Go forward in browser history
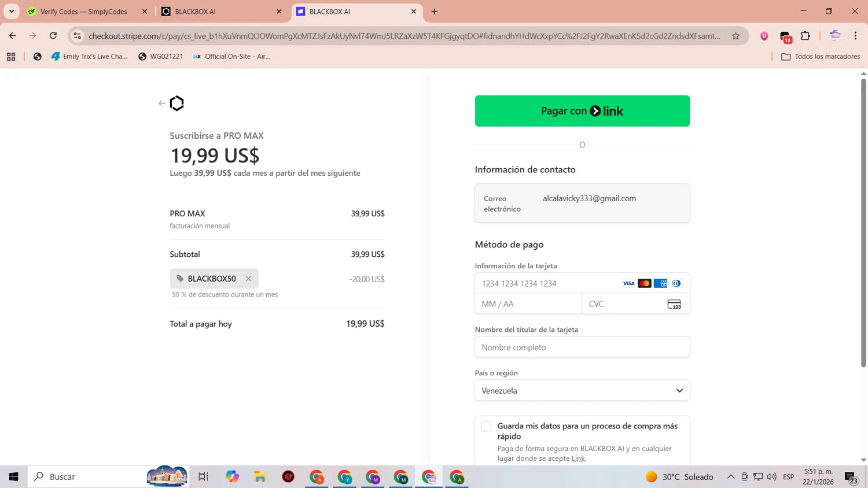 (x=33, y=36)
